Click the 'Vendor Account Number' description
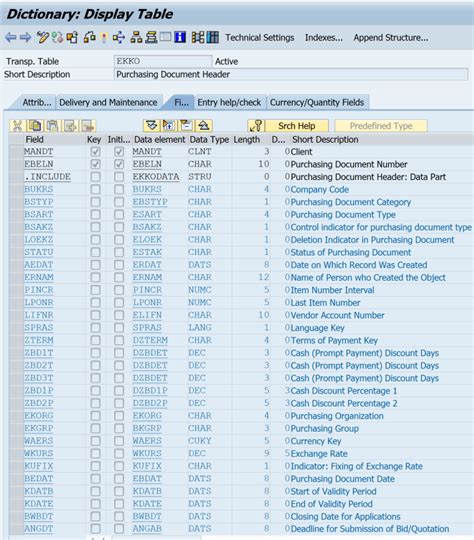474x540 pixels. point(337,315)
